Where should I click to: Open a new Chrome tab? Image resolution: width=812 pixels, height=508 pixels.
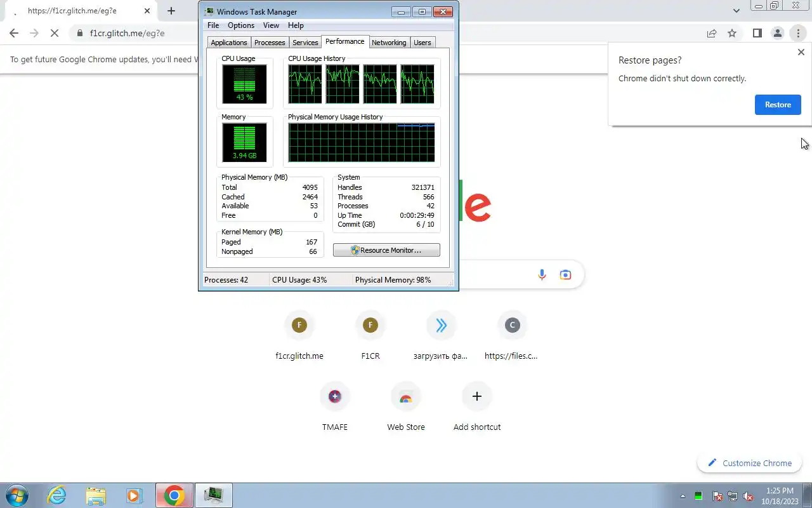tap(171, 11)
